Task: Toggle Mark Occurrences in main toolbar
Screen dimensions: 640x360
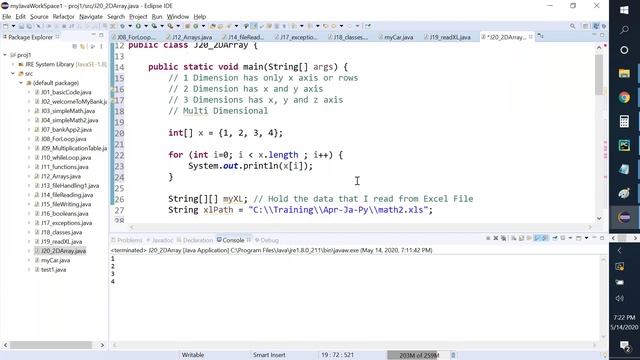Action: pyautogui.click(x=253, y=26)
